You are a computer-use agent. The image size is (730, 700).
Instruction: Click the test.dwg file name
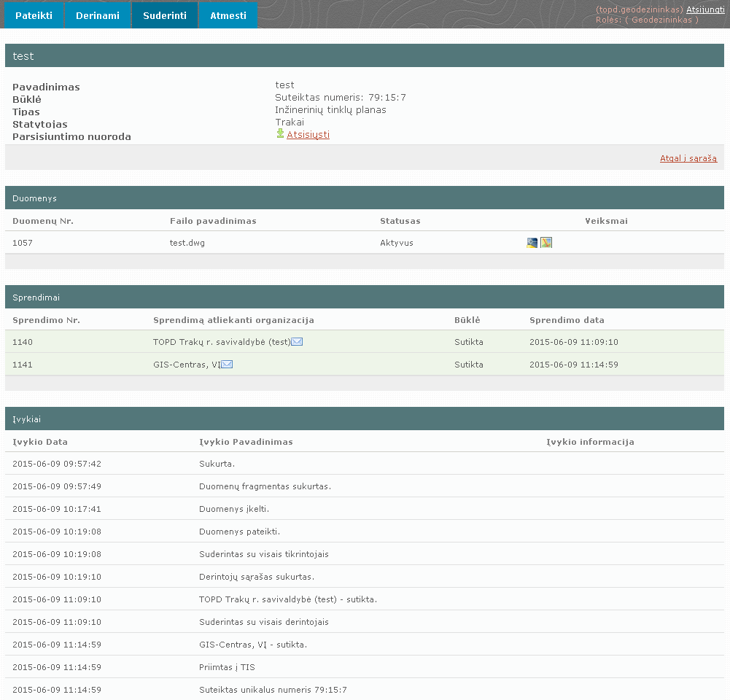click(187, 243)
